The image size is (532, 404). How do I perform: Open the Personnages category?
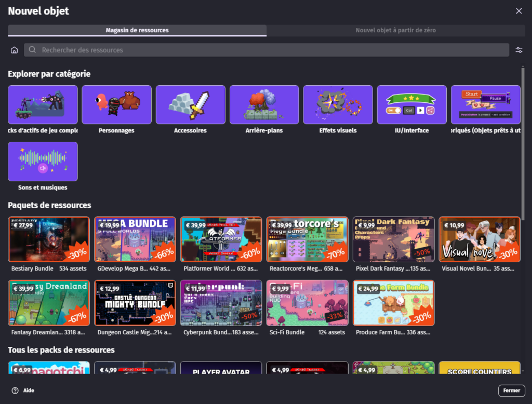(x=116, y=104)
